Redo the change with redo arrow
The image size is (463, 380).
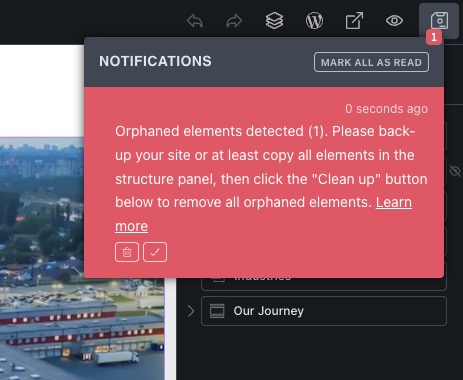pyautogui.click(x=234, y=21)
